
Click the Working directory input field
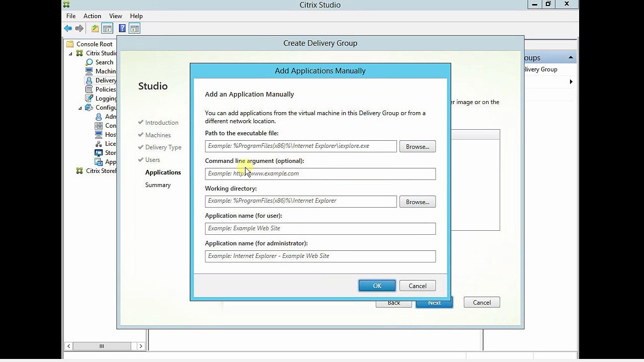(x=301, y=201)
